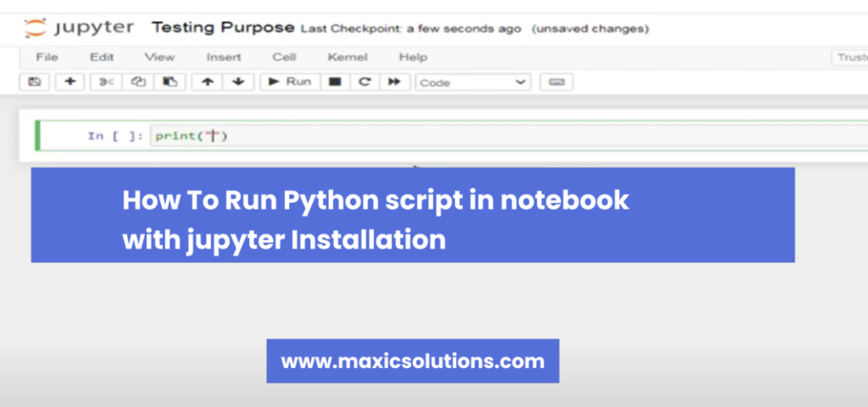Open the Kernel menu
The height and width of the screenshot is (407, 868).
tap(347, 57)
